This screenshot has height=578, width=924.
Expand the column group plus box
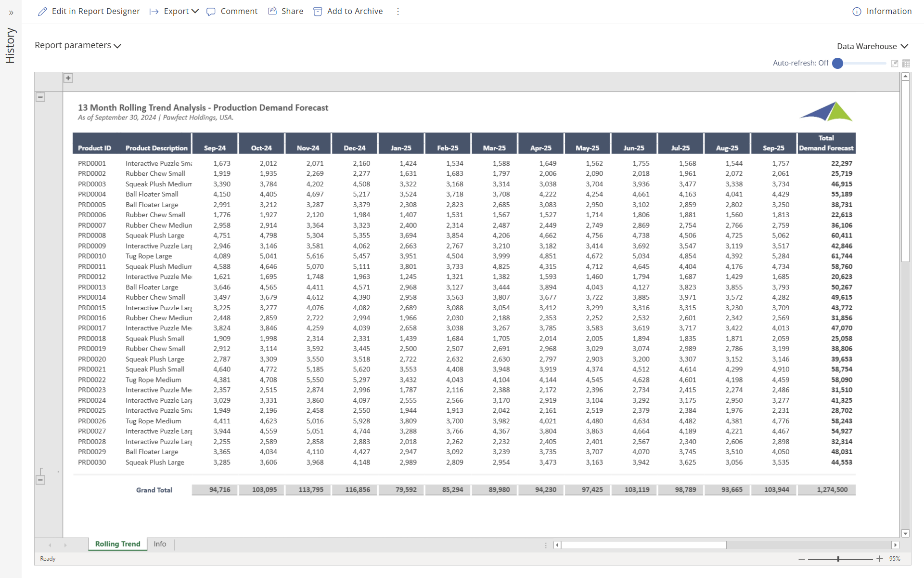coord(68,78)
